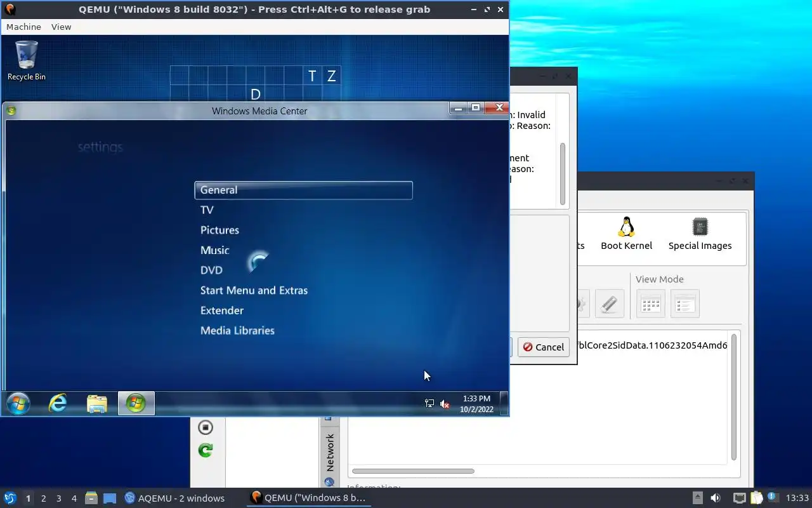Image resolution: width=812 pixels, height=508 pixels.
Task: Open File Explorer in the guest taskbar
Action: 97,404
